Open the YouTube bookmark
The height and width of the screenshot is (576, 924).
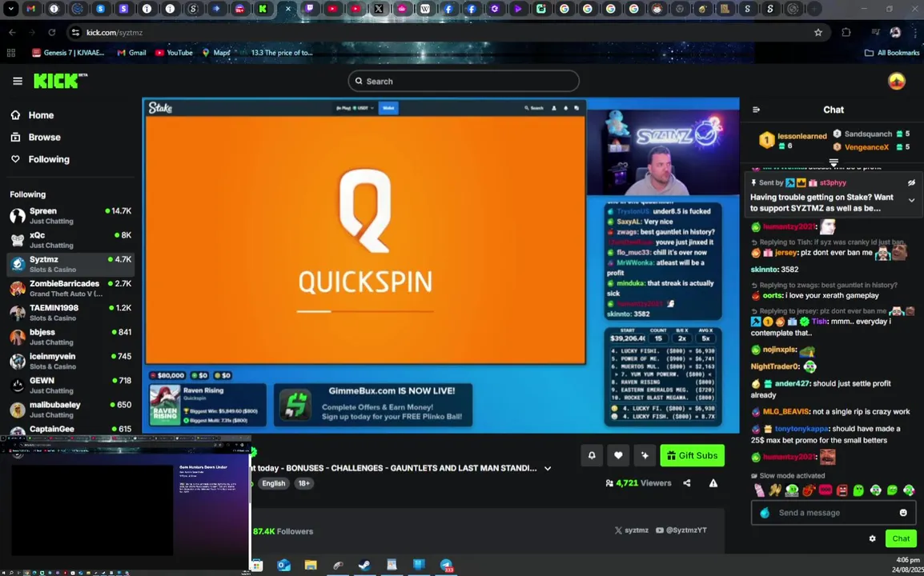click(x=174, y=53)
